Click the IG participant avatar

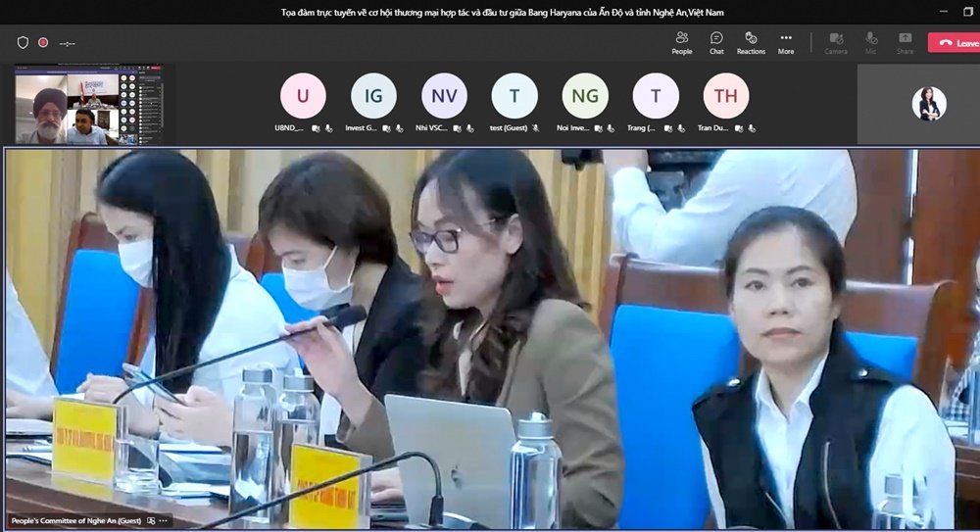tap(373, 96)
